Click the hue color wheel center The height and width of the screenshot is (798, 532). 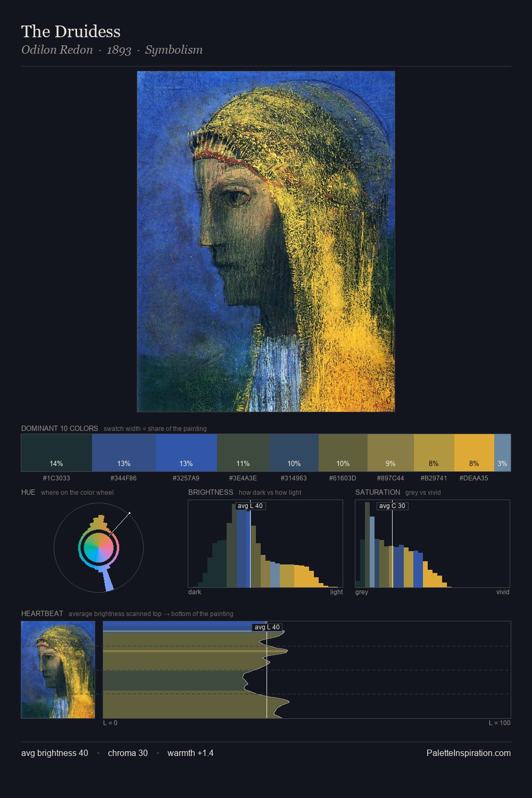click(x=98, y=547)
